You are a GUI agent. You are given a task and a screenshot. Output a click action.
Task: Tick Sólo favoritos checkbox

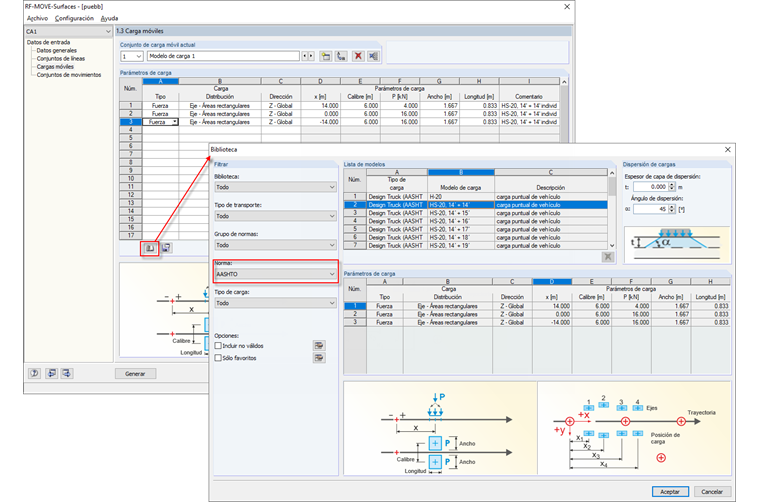[218, 358]
